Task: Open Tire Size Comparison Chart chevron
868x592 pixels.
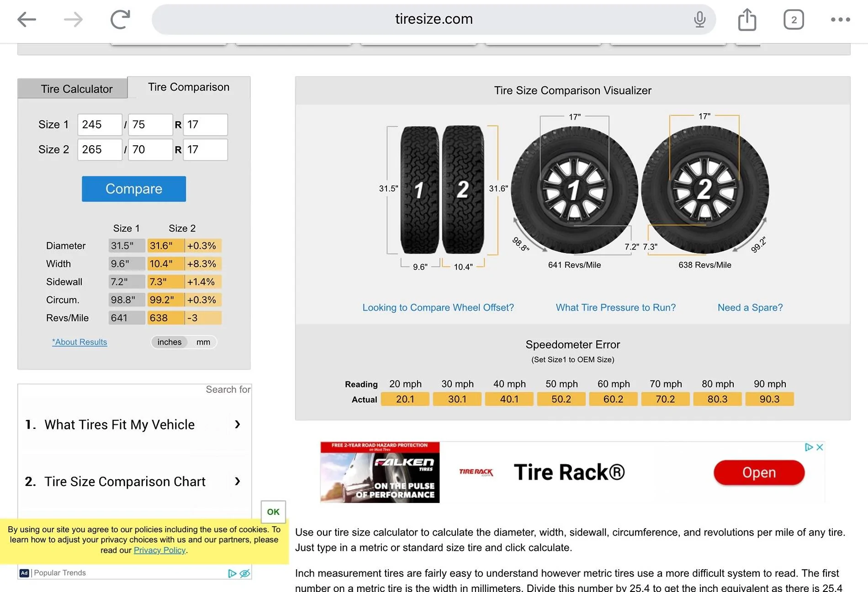Action: (x=237, y=481)
